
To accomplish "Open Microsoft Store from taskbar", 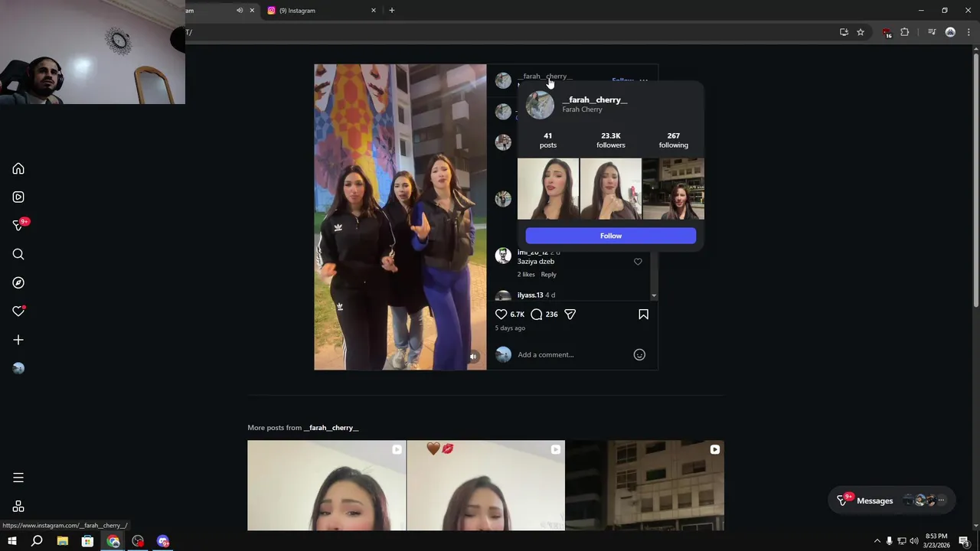I will (x=88, y=541).
